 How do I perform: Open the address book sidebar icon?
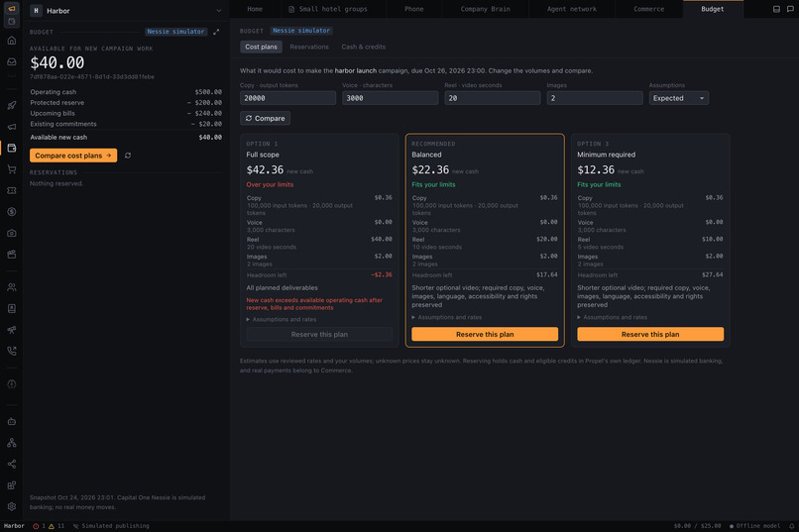(x=11, y=308)
